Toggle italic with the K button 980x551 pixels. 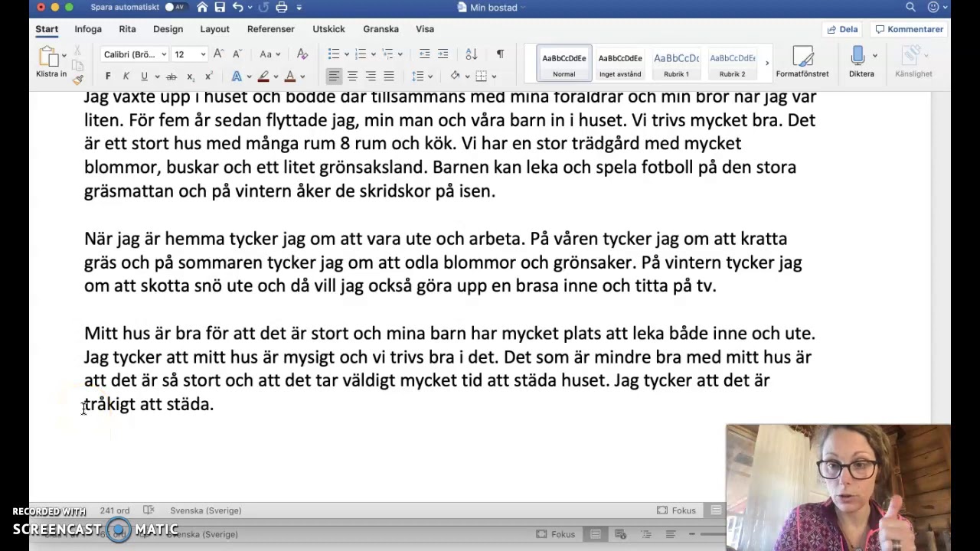pos(126,77)
